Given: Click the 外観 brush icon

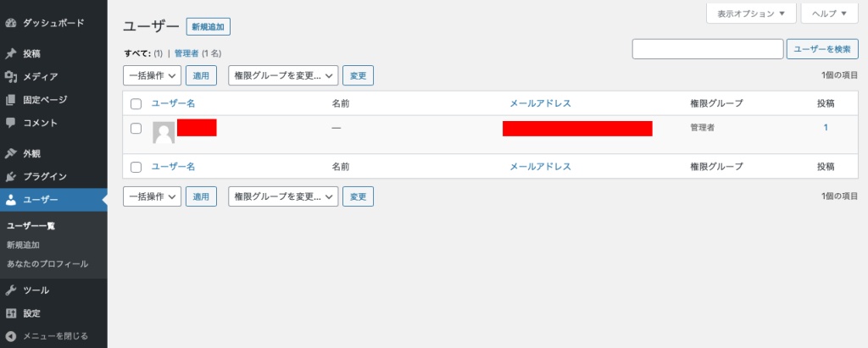Looking at the screenshot, I should point(10,154).
